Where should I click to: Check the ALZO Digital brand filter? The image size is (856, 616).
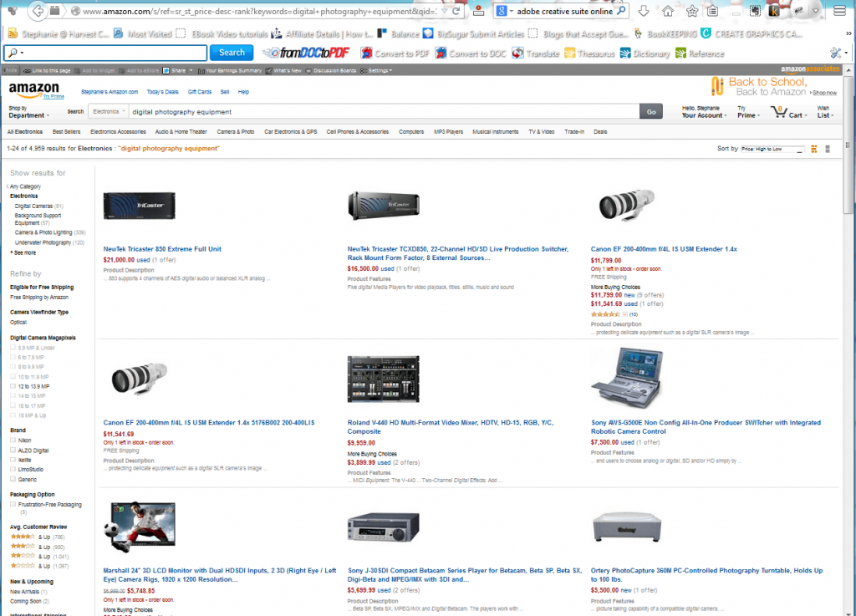click(13, 451)
